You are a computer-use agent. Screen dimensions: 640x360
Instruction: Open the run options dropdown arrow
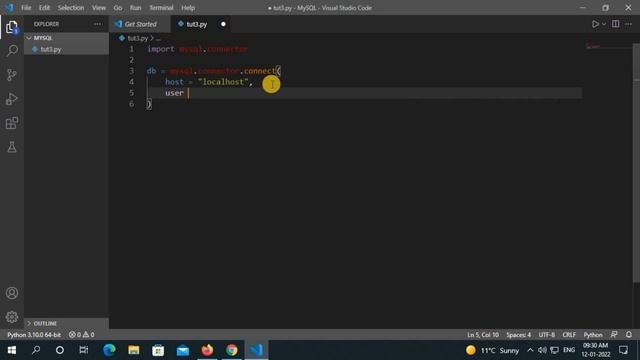pos(604,24)
